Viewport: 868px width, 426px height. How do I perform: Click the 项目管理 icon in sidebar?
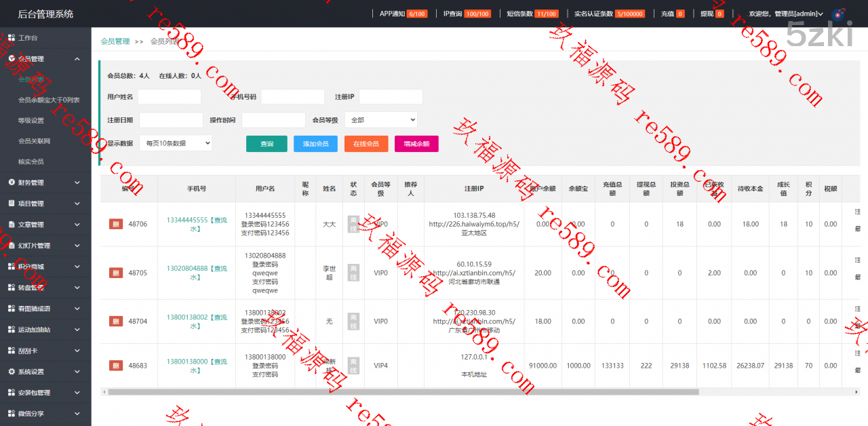tap(12, 204)
